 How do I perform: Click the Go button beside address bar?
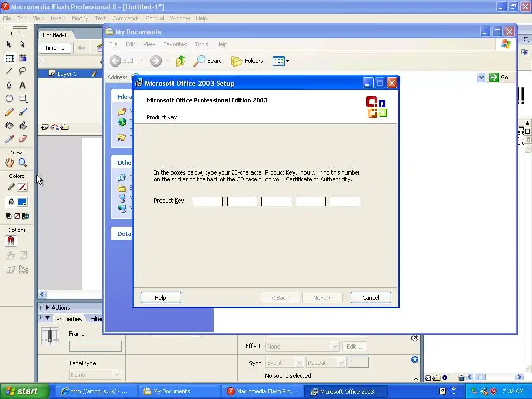(x=499, y=77)
